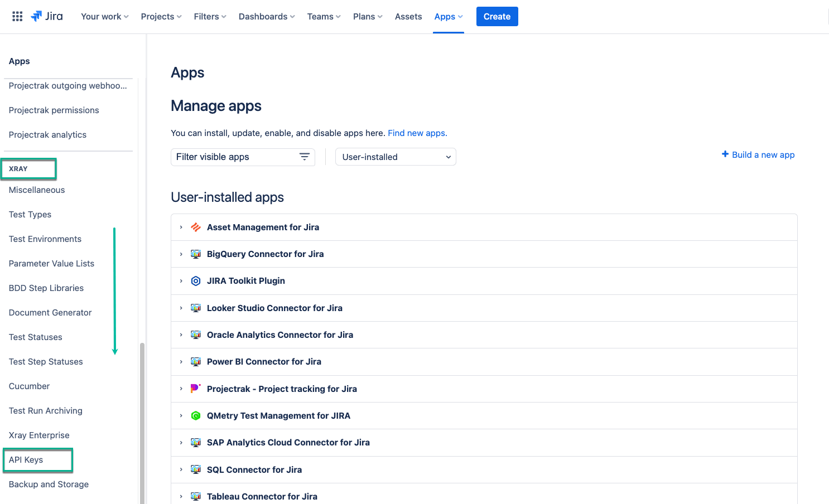Click the JIRA Toolkit Plugin hexagon icon

[196, 281]
